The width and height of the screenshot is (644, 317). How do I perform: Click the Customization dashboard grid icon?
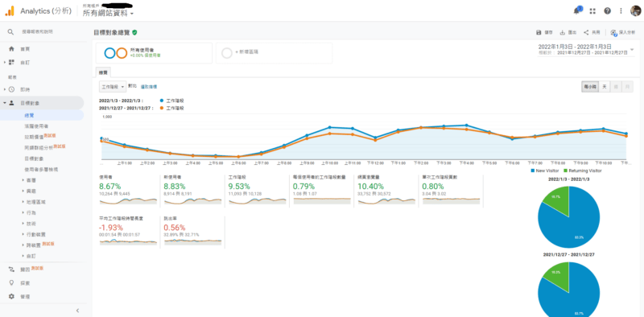[11, 63]
